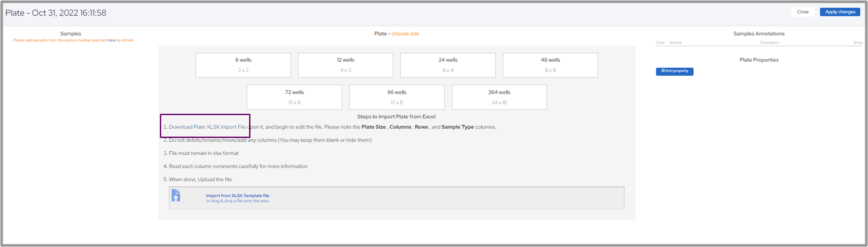
Task: Click the Apply changes button
Action: [840, 12]
